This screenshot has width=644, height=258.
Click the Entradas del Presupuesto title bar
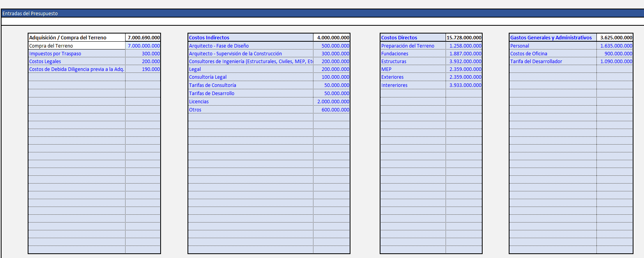(322, 13)
